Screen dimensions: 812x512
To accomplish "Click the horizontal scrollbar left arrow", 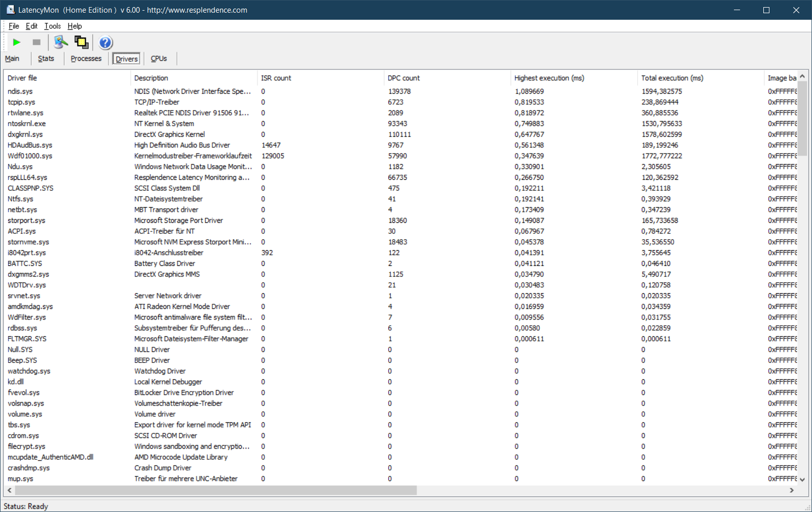I will (x=9, y=490).
